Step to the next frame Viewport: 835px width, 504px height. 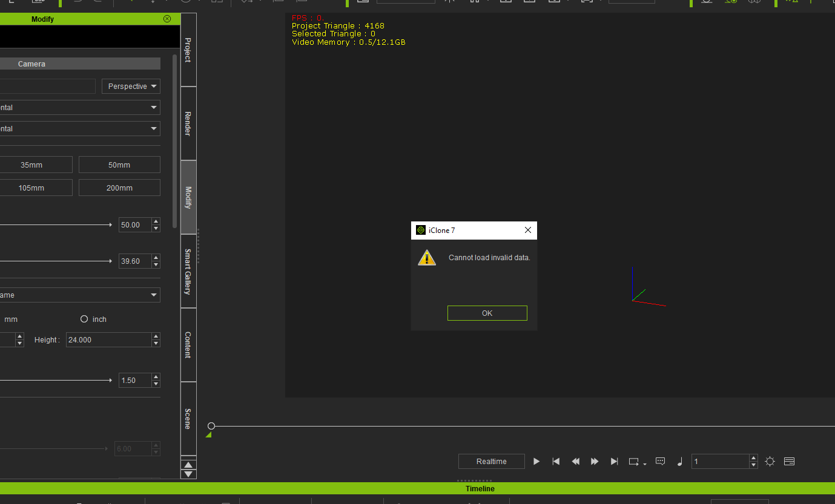pyautogui.click(x=595, y=461)
